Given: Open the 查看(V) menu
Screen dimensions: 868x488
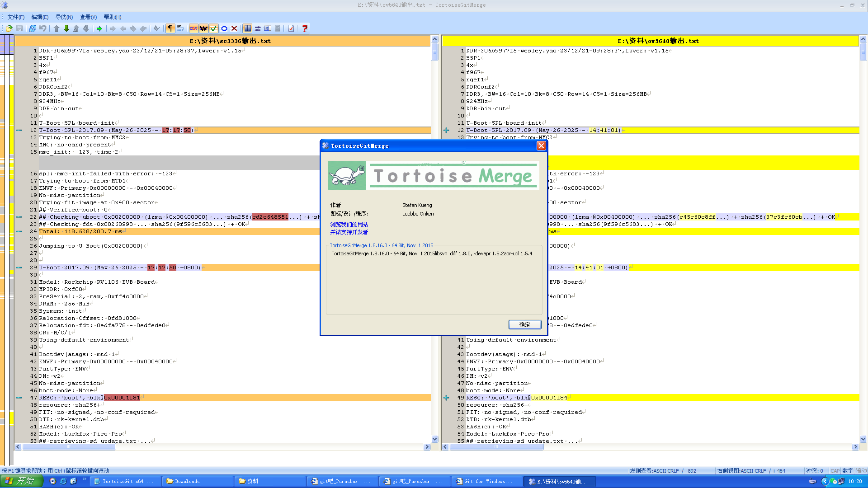Looking at the screenshot, I should [88, 17].
